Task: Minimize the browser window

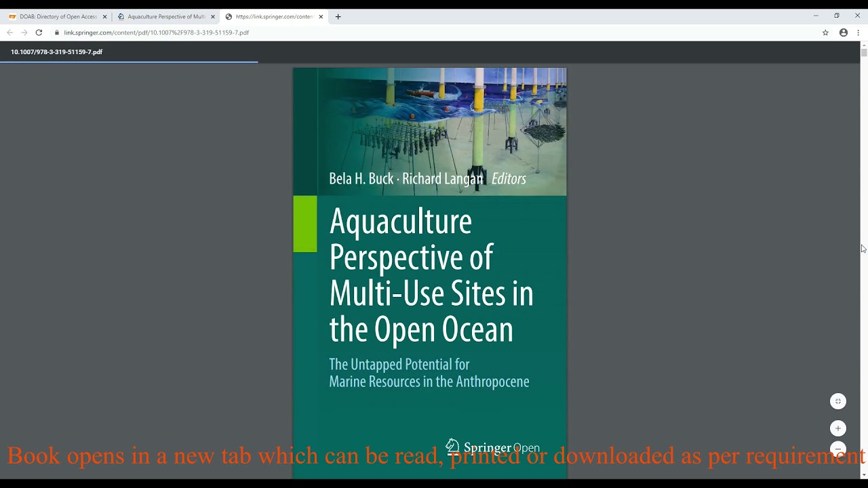Action: 816,16
